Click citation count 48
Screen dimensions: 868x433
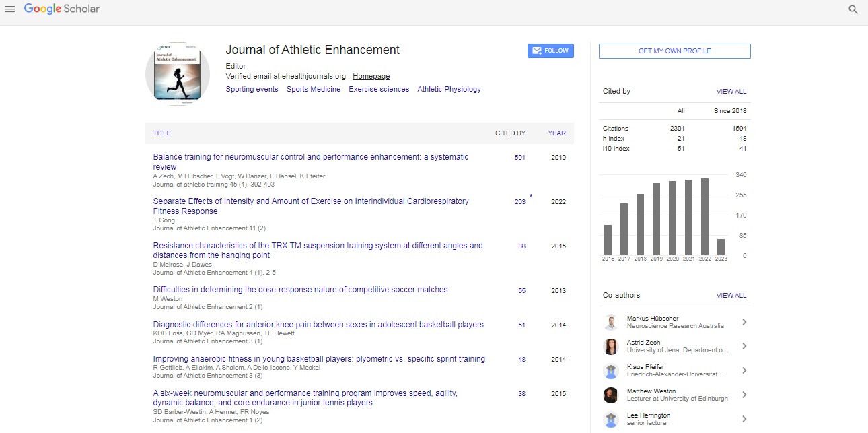point(521,360)
